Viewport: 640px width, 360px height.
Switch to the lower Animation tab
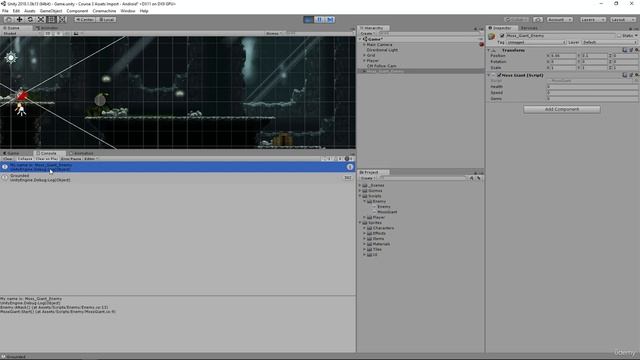click(x=81, y=153)
